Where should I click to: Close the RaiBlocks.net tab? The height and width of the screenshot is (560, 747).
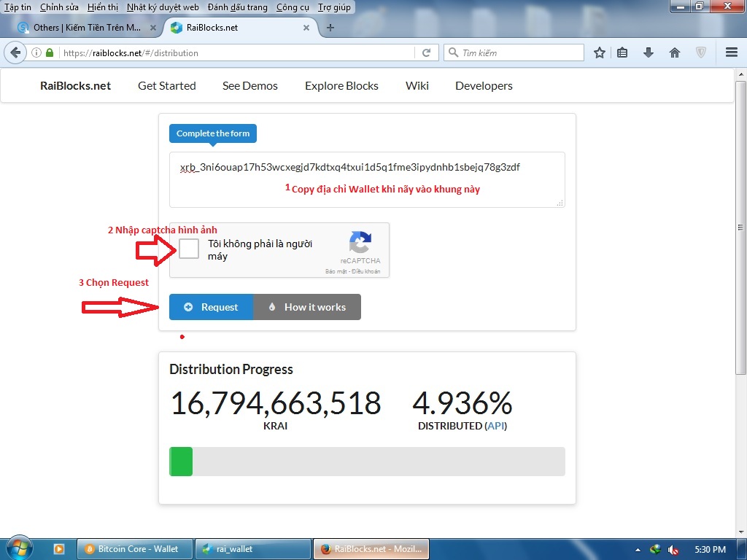tap(306, 28)
